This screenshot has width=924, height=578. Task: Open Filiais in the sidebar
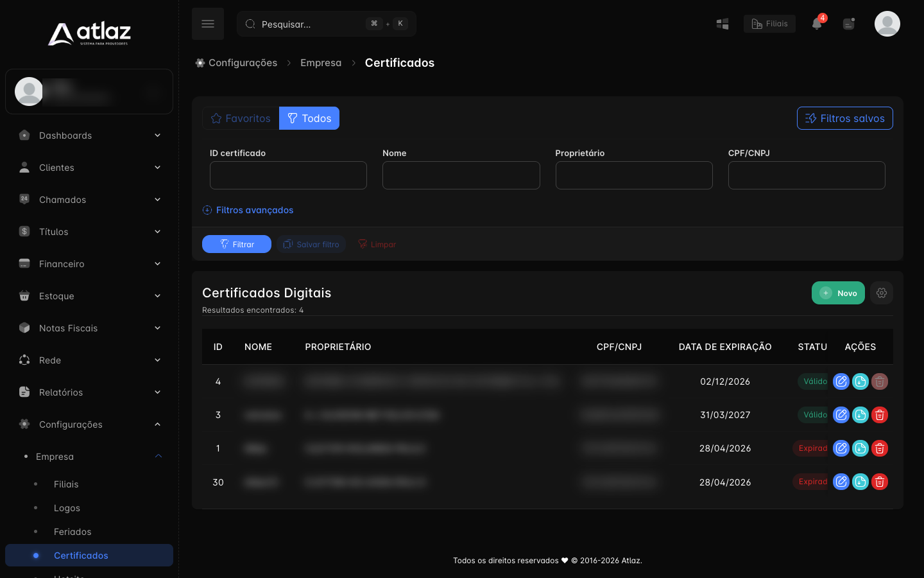coord(66,484)
